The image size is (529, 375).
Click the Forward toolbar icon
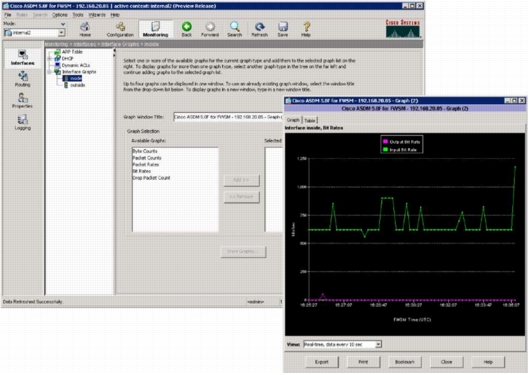point(210,29)
